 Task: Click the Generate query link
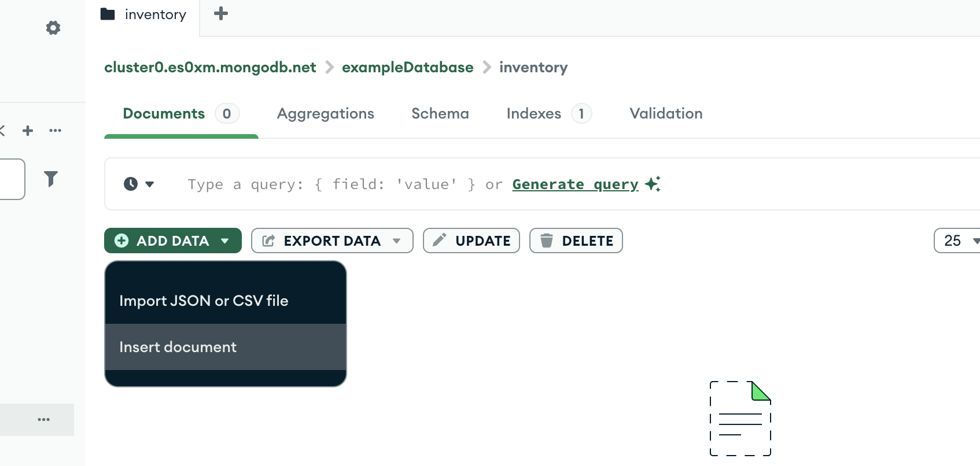click(x=575, y=184)
